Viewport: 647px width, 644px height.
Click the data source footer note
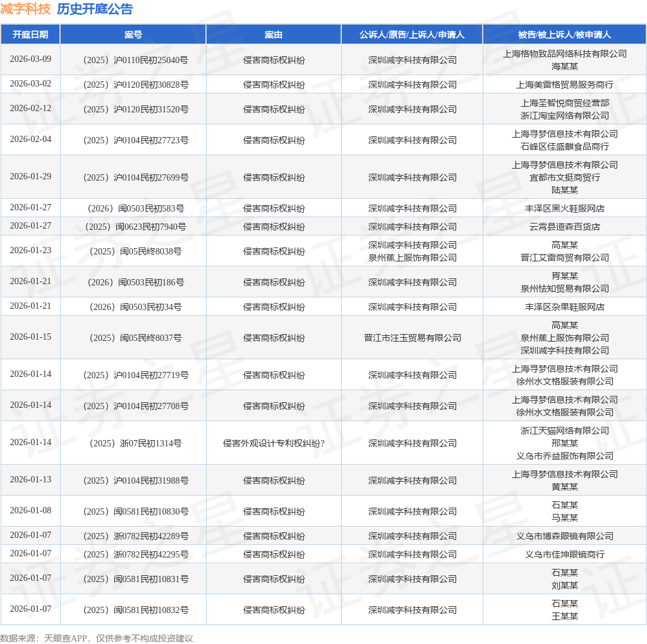(96, 638)
